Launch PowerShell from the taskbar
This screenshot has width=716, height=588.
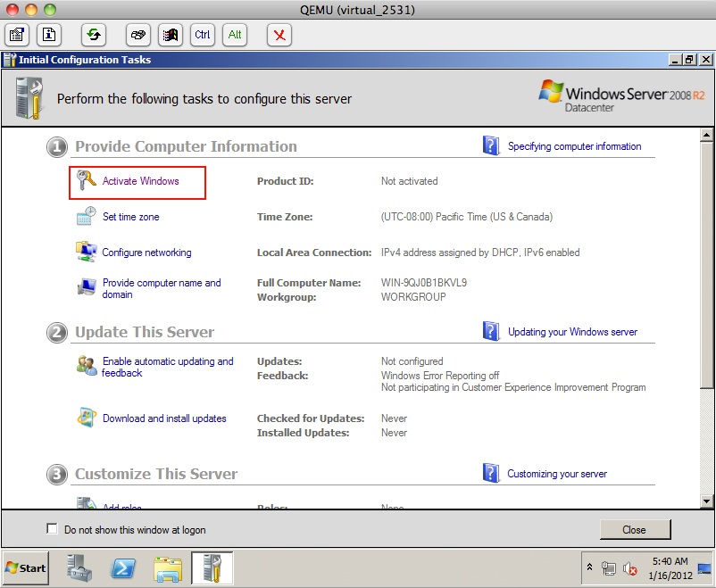pos(123,567)
